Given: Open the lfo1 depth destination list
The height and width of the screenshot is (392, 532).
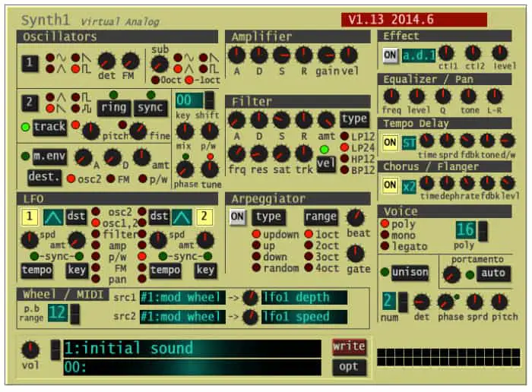Looking at the screenshot, I should click(304, 297).
